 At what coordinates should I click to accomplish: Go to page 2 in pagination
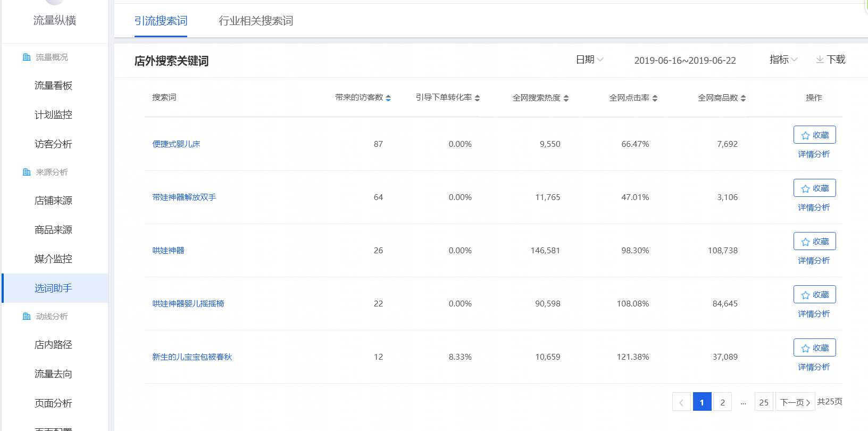[x=722, y=402]
